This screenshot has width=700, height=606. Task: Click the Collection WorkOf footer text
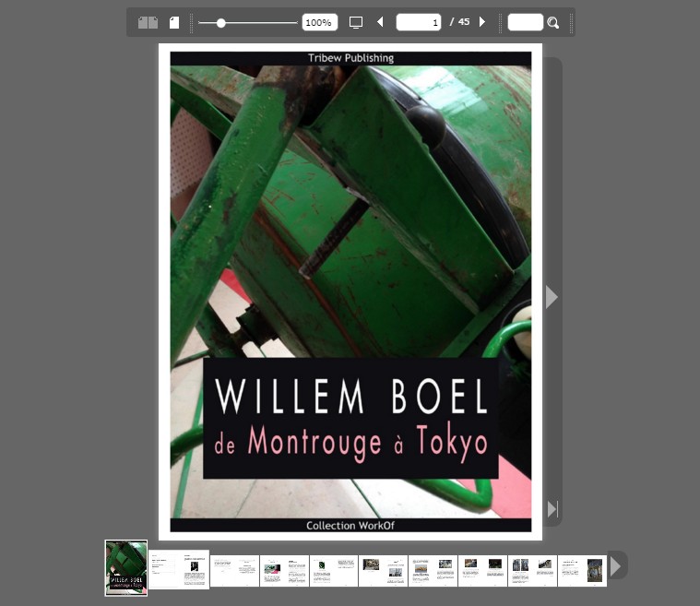[x=350, y=526]
